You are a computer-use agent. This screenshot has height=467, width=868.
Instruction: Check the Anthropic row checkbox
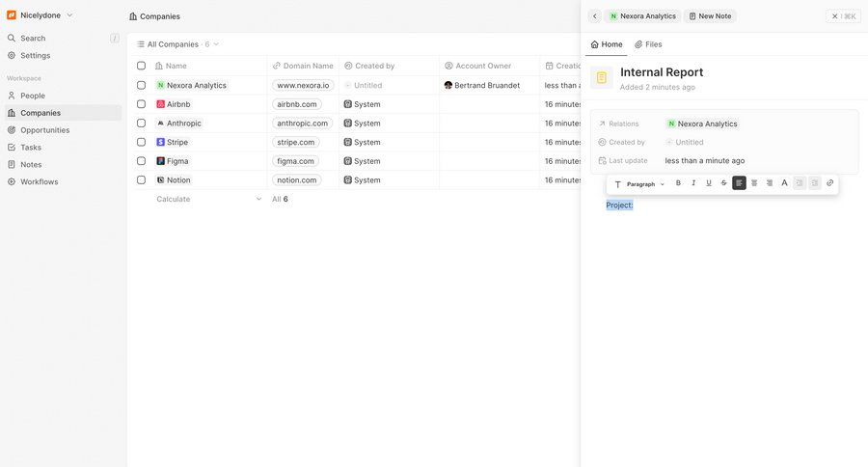141,123
